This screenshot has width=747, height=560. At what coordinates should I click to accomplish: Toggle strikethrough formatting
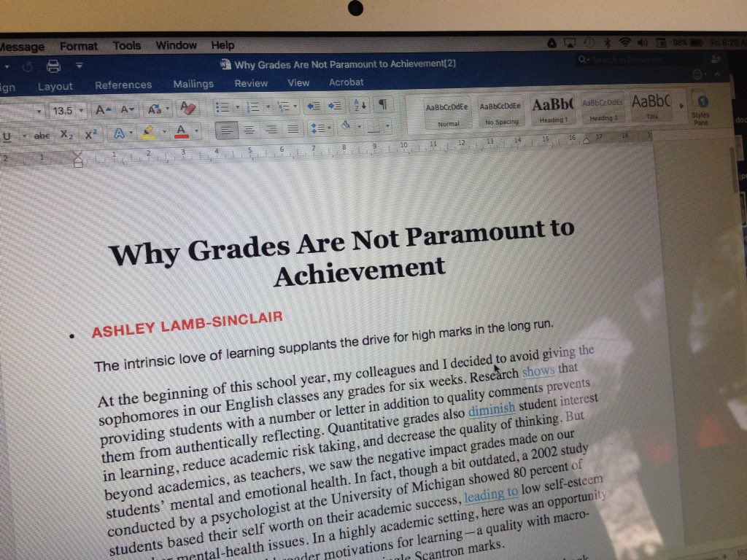click(42, 136)
